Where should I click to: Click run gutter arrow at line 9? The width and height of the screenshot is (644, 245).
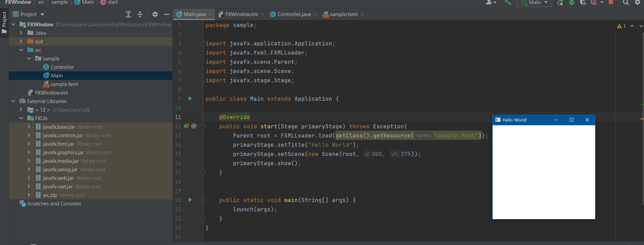click(190, 99)
